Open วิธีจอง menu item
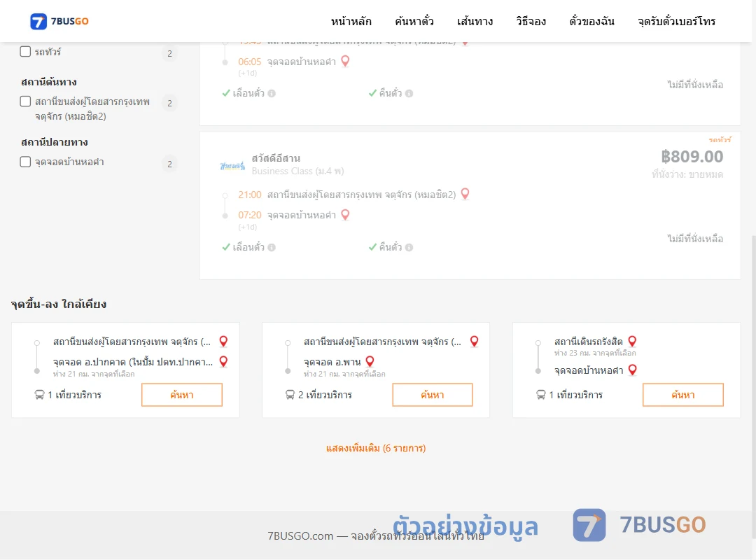This screenshot has width=756, height=560. 531,21
